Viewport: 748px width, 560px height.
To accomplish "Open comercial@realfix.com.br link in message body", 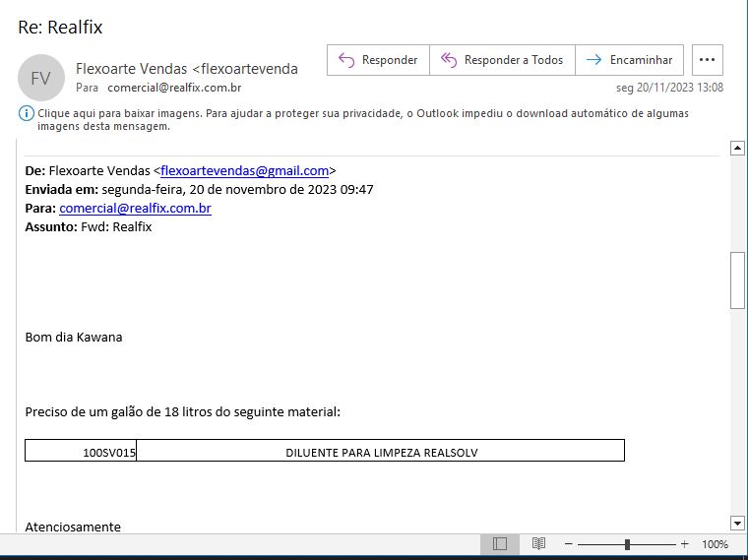I will [x=135, y=208].
